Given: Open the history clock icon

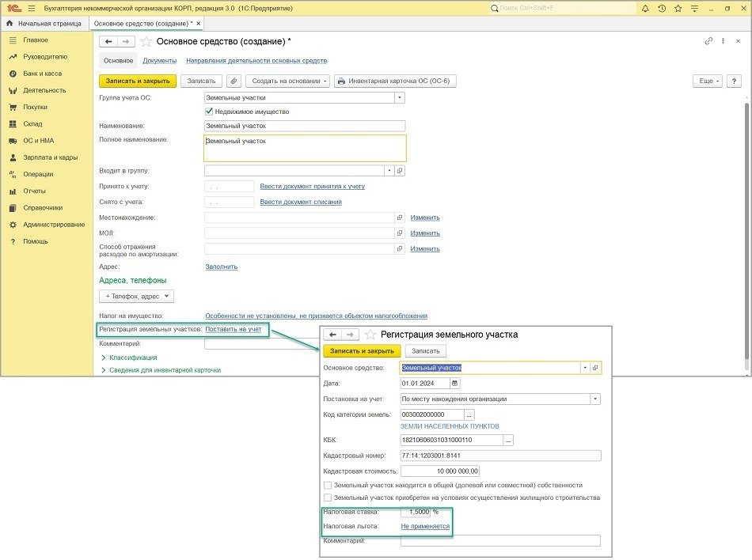Looking at the screenshot, I should point(661,8).
